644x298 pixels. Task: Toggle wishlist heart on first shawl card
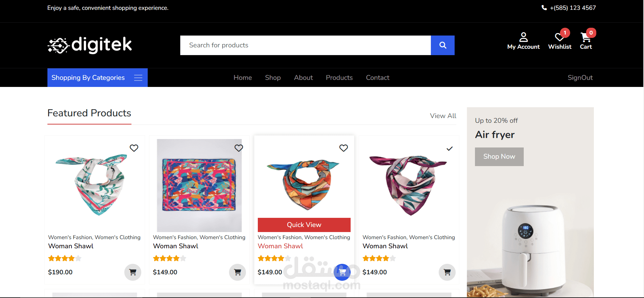pos(134,148)
